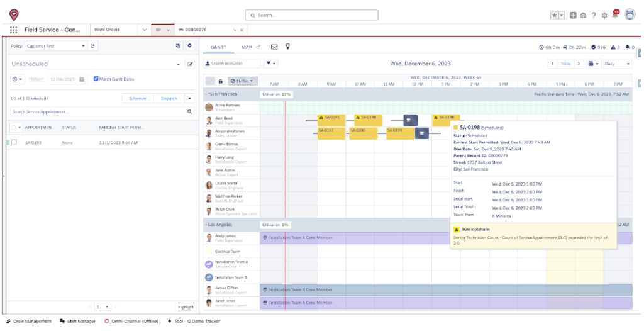This screenshot has height=331, width=644.
Task: Edit the Unscheduled list filter
Action: pos(190,64)
